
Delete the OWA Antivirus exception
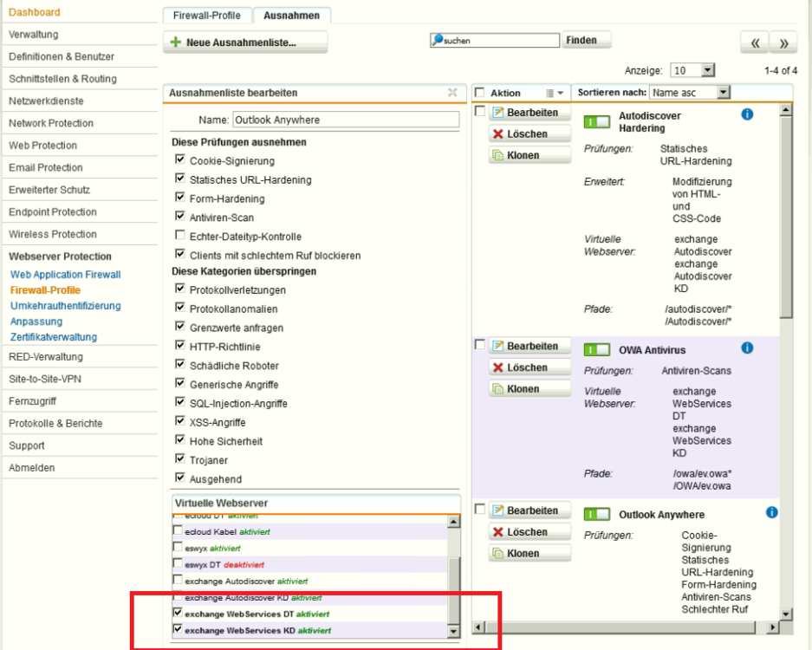[529, 367]
